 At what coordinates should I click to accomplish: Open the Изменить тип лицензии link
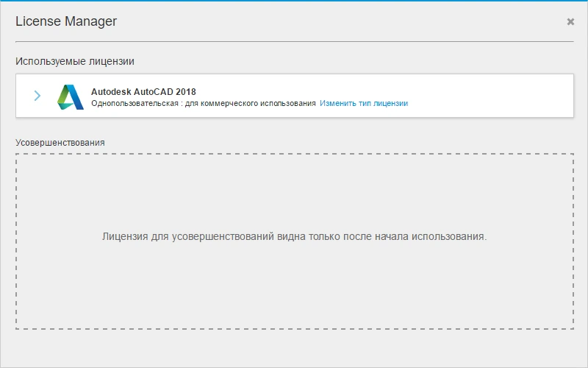[364, 103]
